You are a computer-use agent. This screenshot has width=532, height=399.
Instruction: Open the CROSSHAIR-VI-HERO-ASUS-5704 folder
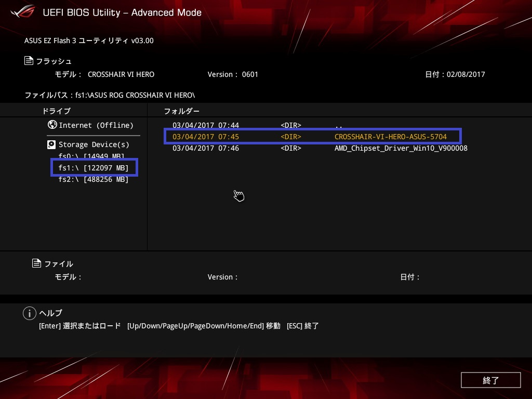click(391, 137)
